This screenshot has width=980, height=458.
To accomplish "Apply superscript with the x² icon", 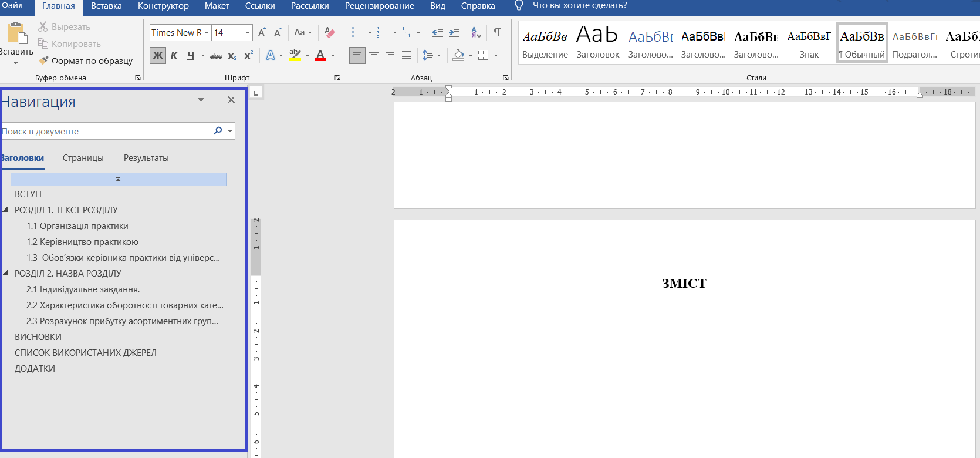I will coord(248,55).
